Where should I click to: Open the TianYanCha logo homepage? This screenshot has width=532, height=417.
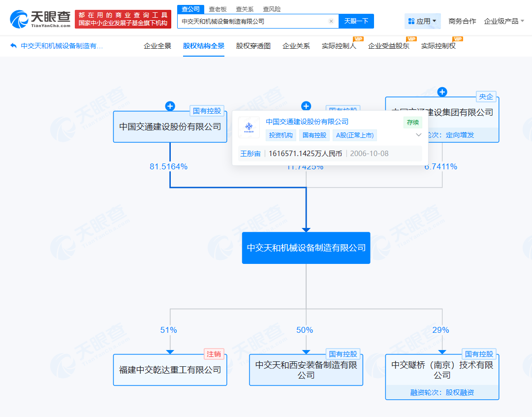coord(40,19)
